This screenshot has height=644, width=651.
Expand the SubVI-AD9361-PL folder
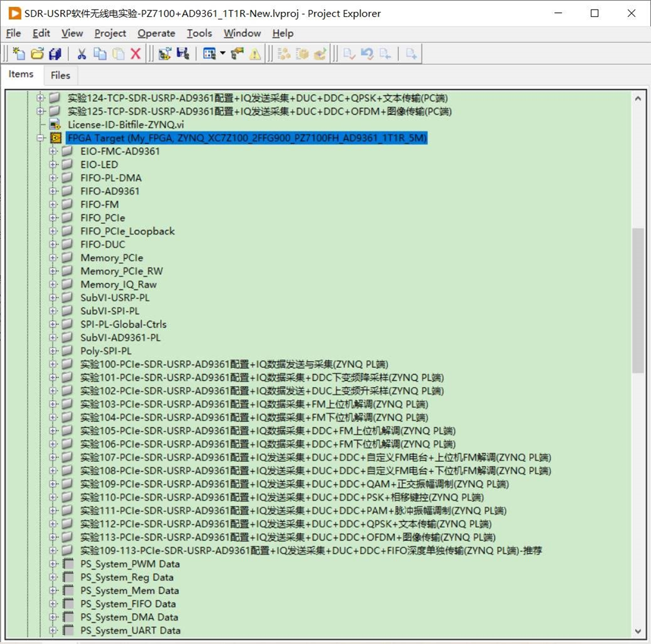click(53, 337)
